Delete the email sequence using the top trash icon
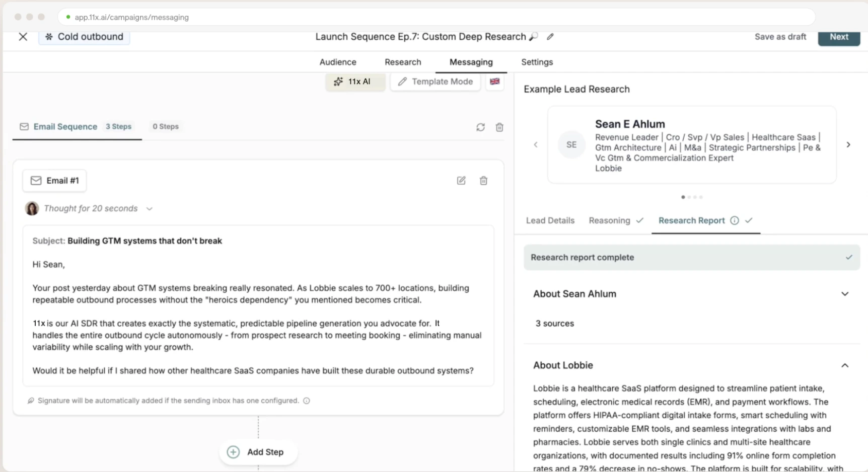Viewport: 868px width, 472px height. 499,127
